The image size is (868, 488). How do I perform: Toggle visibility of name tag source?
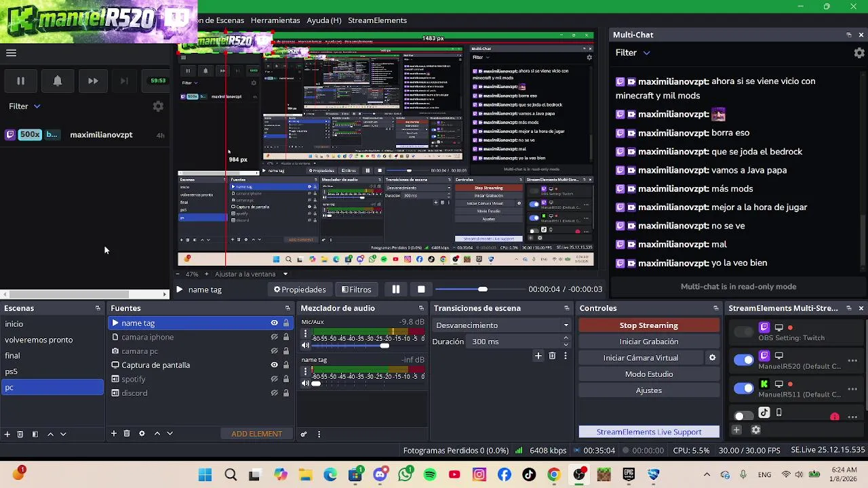(274, 323)
